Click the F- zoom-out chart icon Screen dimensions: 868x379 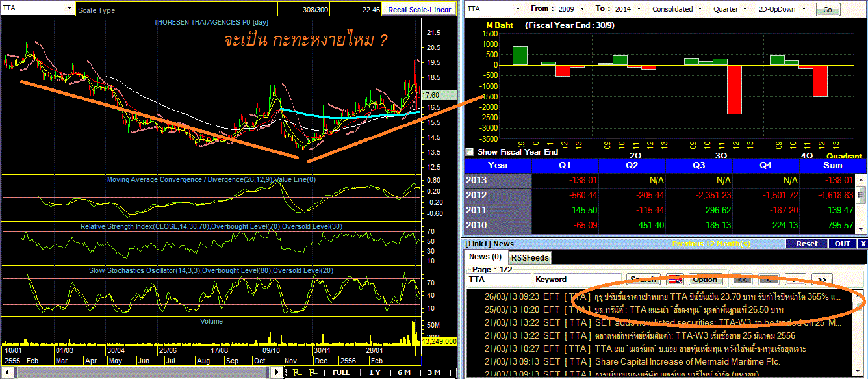313,373
